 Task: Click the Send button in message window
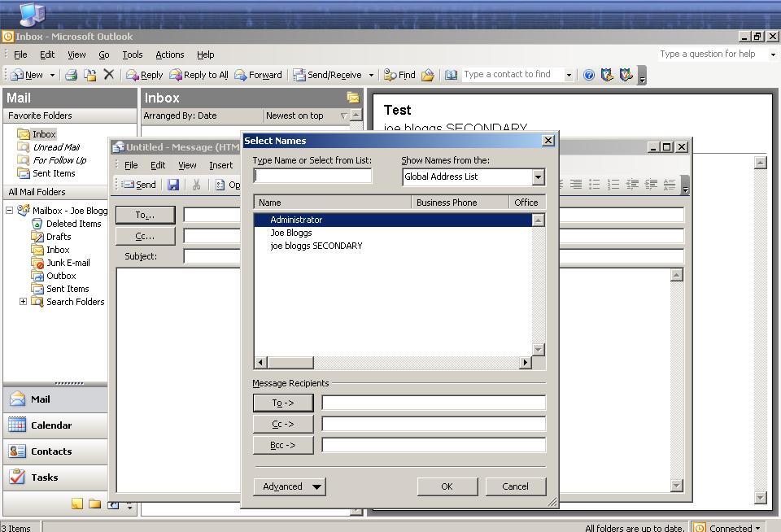[x=139, y=185]
